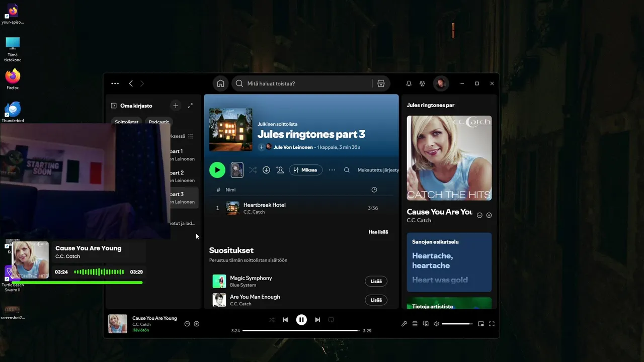
Task: Click Nimi column header
Action: tap(230, 190)
